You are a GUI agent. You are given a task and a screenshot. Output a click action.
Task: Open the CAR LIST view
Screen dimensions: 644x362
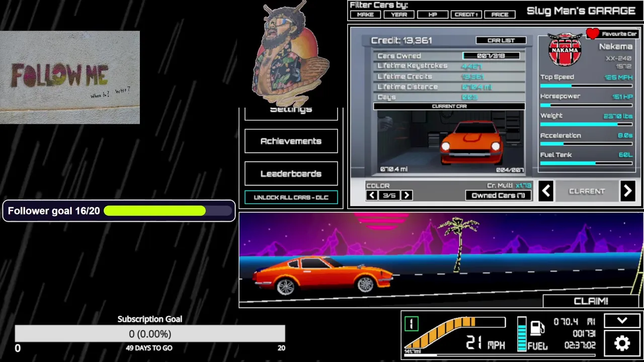coord(501,40)
